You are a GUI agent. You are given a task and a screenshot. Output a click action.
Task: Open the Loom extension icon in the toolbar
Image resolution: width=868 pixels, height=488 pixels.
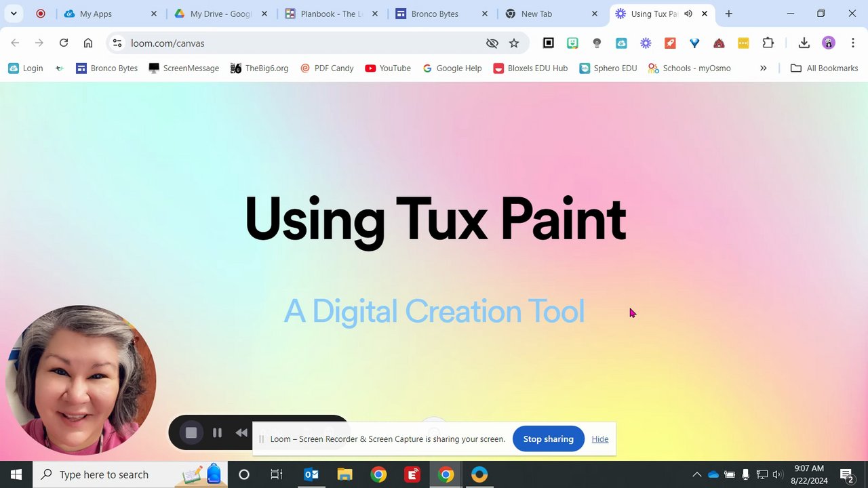click(x=646, y=43)
